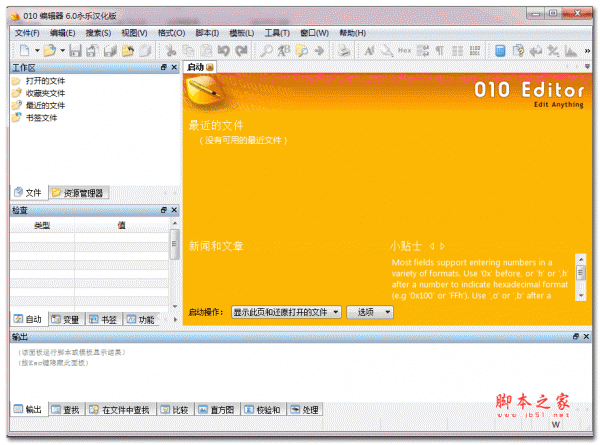Viewport: 600px width, 445px height.
Task: Switch to the 文件 workspace tab
Action: 28,192
